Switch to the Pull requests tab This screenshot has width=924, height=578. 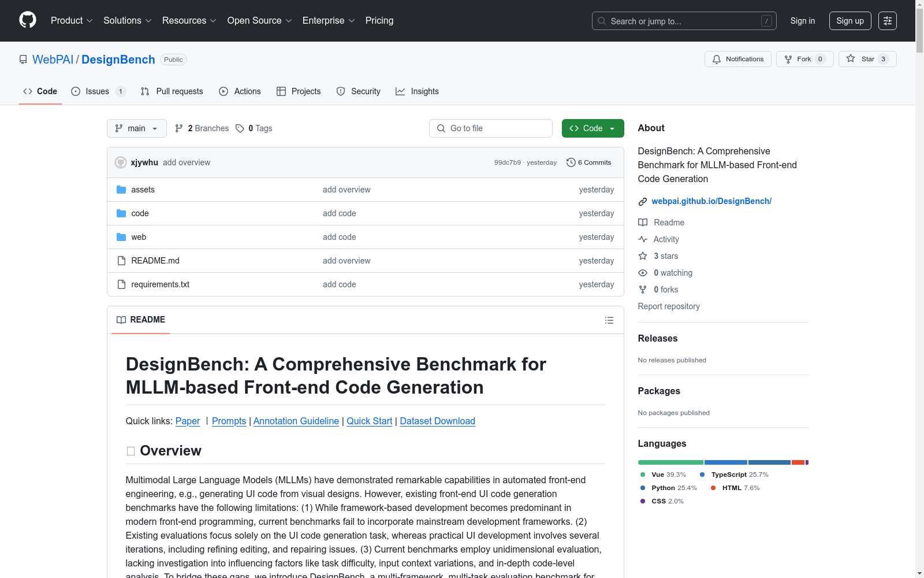click(172, 91)
